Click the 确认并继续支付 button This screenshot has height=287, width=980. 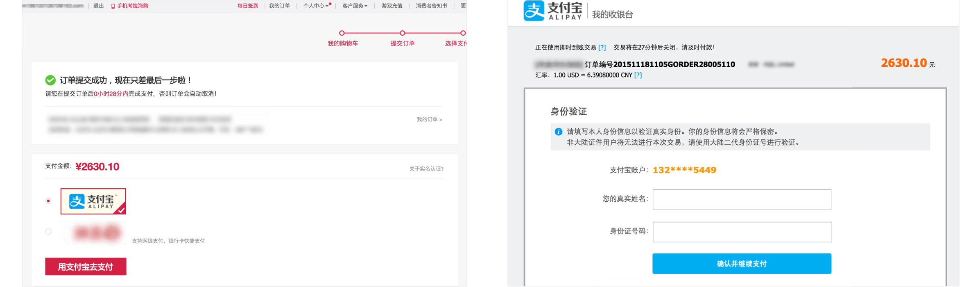pyautogui.click(x=742, y=264)
